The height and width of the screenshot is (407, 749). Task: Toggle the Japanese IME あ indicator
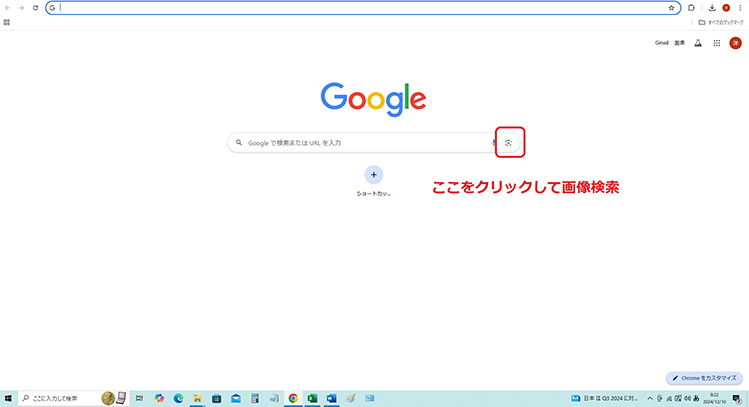696,398
